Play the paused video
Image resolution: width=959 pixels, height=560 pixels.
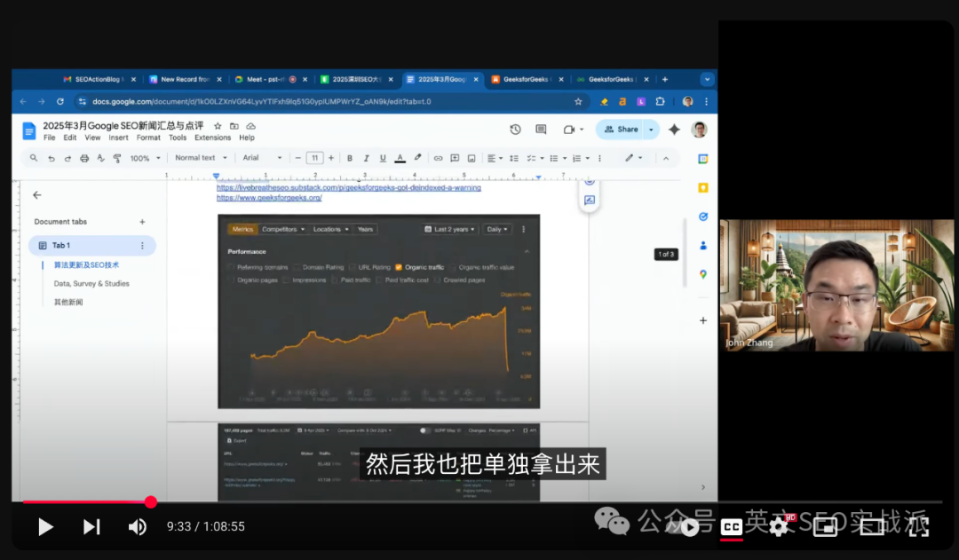[45, 526]
